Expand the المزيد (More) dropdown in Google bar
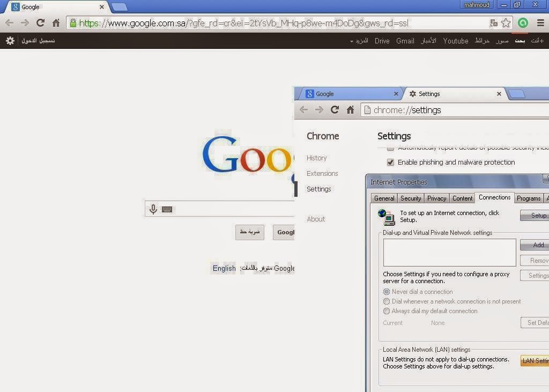The height and width of the screenshot is (392, 549). point(359,41)
